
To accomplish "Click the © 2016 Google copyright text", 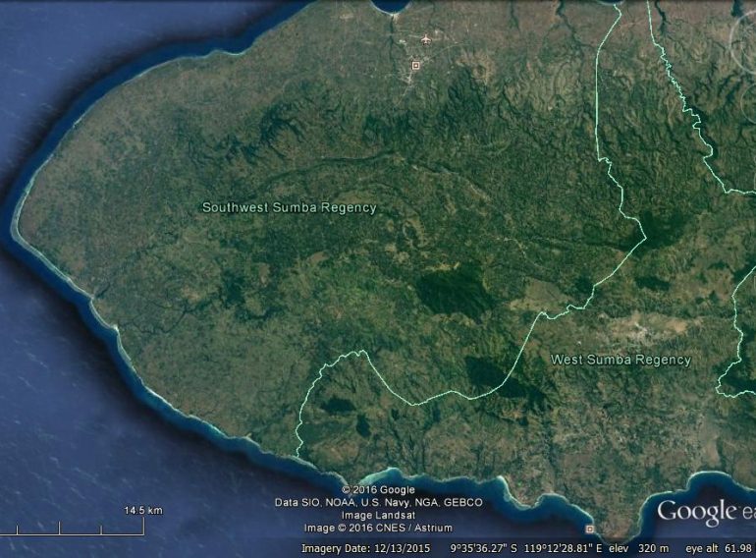I will (378, 490).
